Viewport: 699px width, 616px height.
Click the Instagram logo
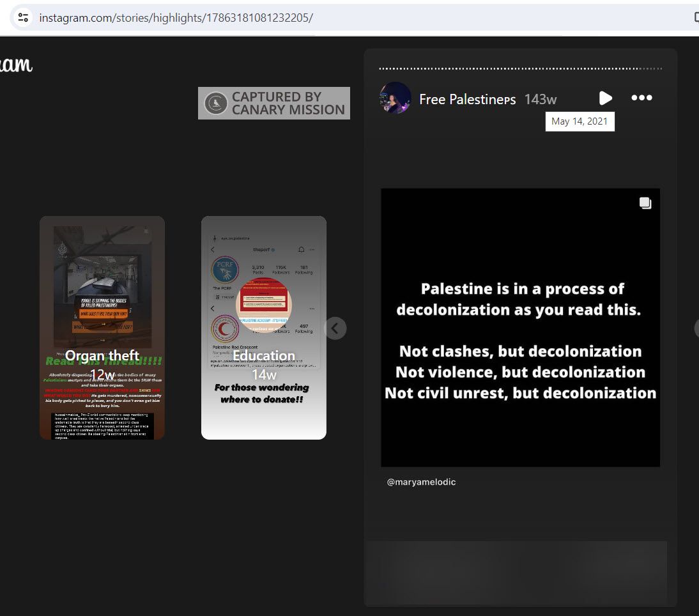point(16,65)
